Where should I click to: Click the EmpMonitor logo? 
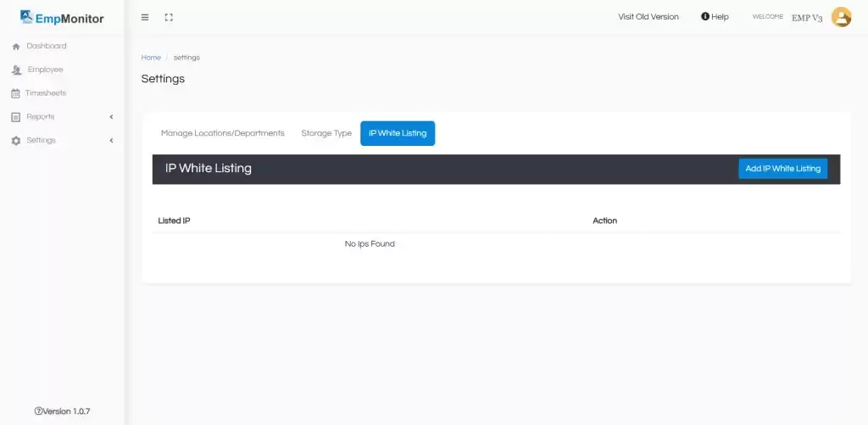62,17
